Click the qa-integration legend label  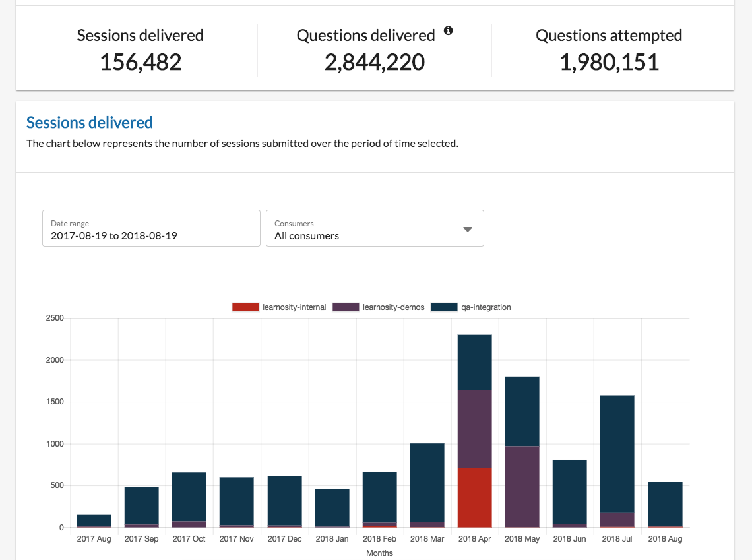coord(486,307)
